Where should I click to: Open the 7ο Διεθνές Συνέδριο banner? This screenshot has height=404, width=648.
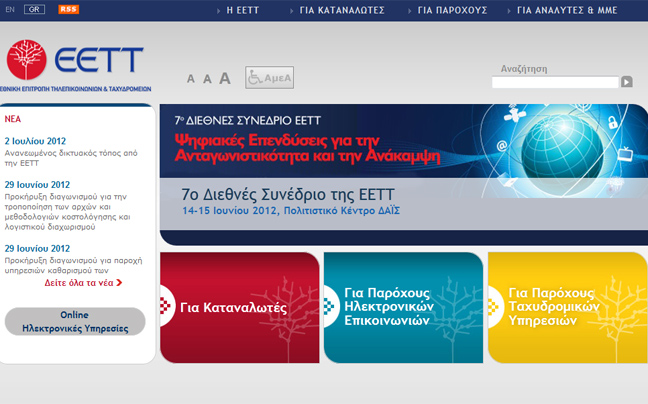coord(404,174)
